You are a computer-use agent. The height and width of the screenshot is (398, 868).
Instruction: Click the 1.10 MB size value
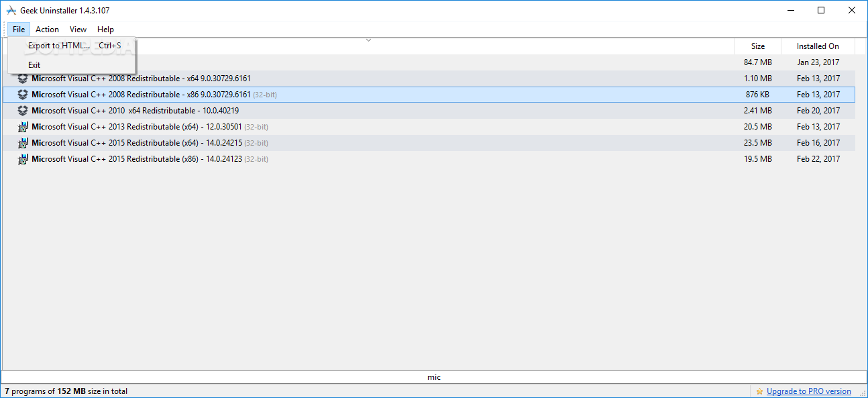pyautogui.click(x=758, y=79)
